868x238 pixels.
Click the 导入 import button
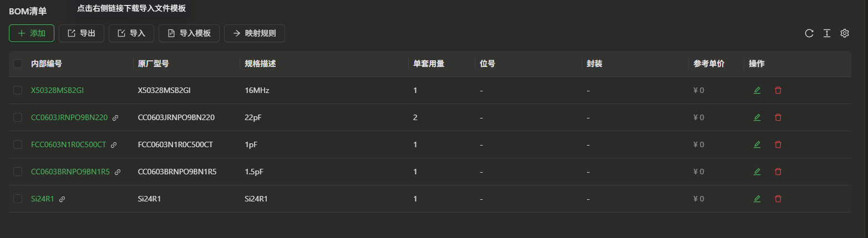pyautogui.click(x=131, y=33)
